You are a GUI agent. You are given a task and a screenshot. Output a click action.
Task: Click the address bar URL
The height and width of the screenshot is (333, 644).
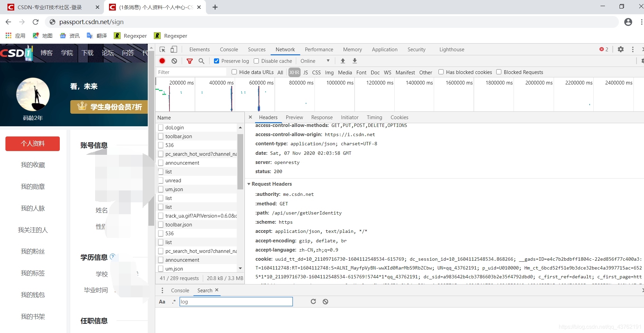(91, 22)
